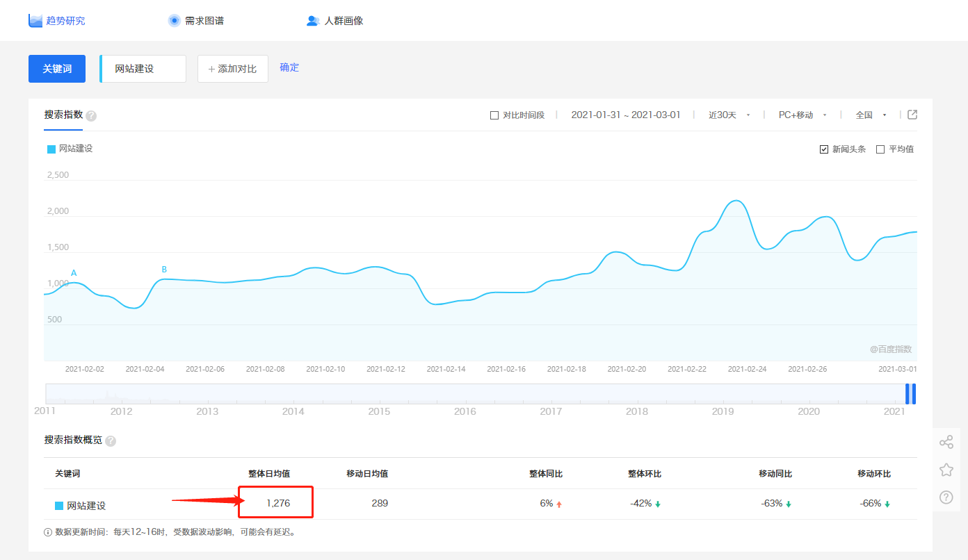The width and height of the screenshot is (968, 560).
Task: Click help icon next to 搜索指数
Action: pos(91,116)
